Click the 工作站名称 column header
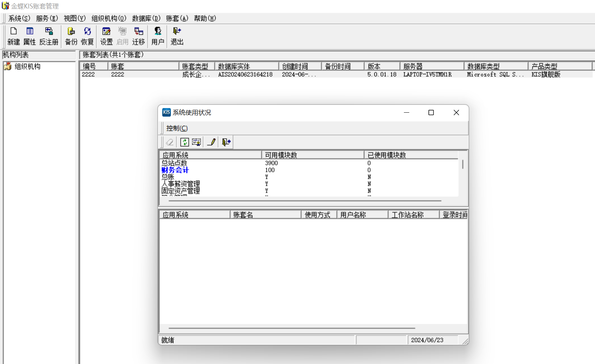595x364 pixels. click(414, 215)
